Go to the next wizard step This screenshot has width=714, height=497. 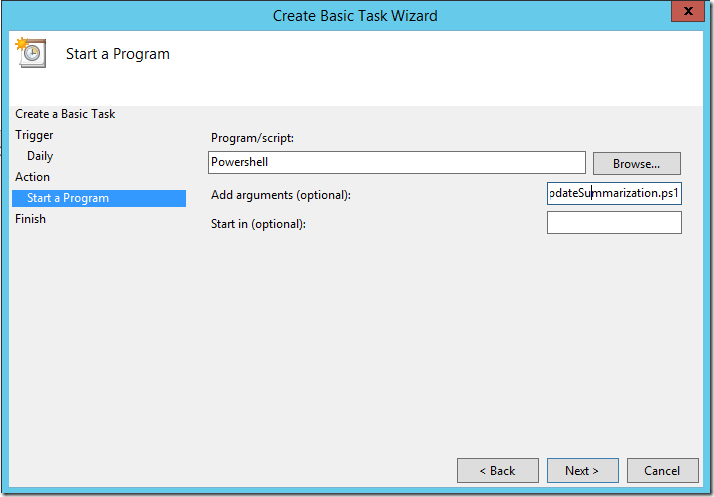coord(582,470)
